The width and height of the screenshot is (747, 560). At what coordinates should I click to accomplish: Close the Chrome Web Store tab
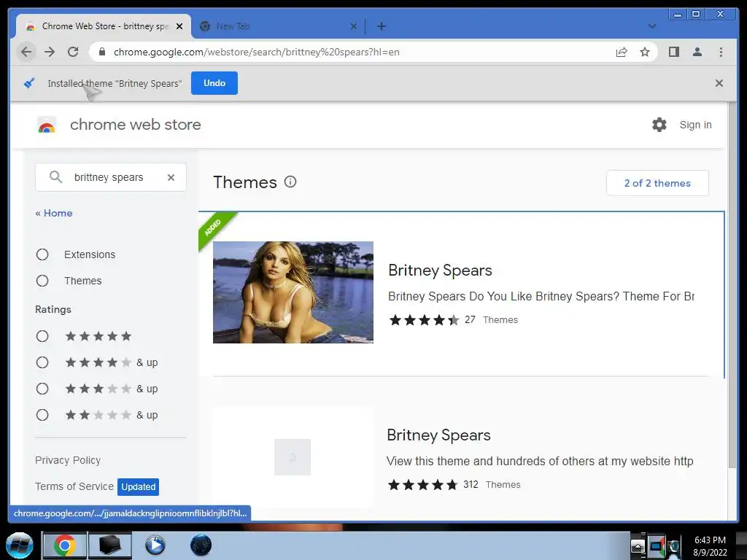pyautogui.click(x=179, y=26)
